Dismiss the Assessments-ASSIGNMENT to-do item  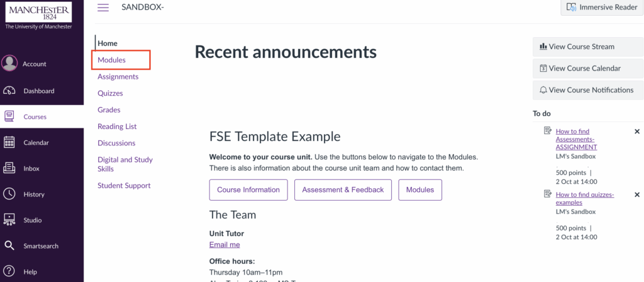(636, 132)
